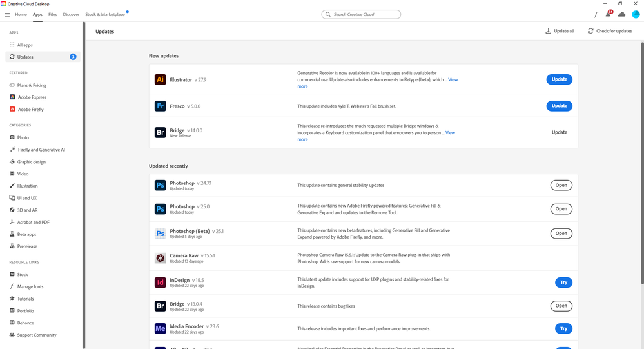This screenshot has height=349, width=644.
Task: Click the Bridge v14.0.0 app icon
Action: (x=160, y=132)
